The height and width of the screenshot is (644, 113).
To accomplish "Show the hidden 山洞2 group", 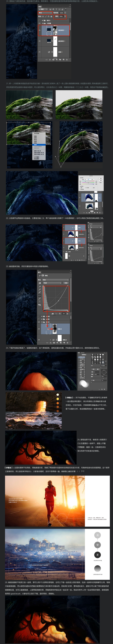I will click(x=39, y=316).
